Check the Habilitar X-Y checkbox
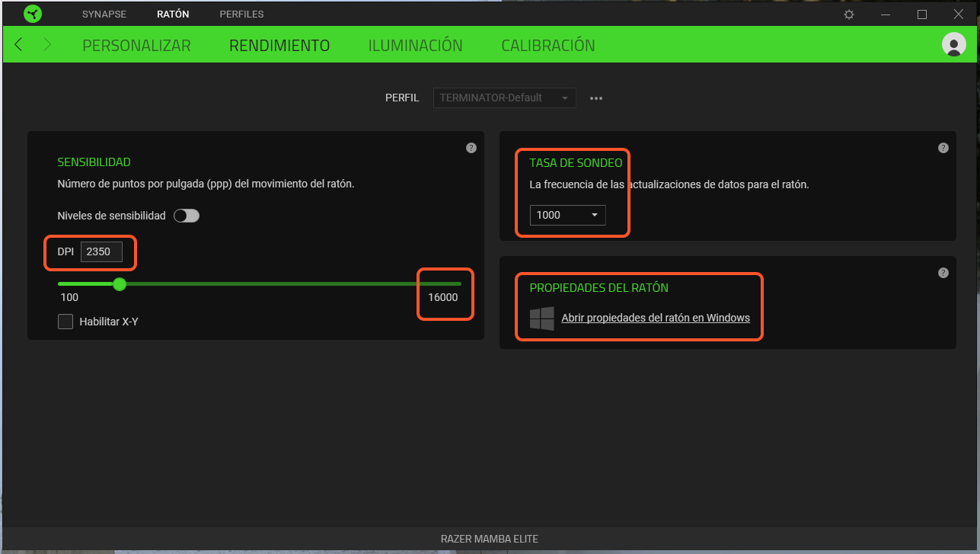 (x=65, y=322)
